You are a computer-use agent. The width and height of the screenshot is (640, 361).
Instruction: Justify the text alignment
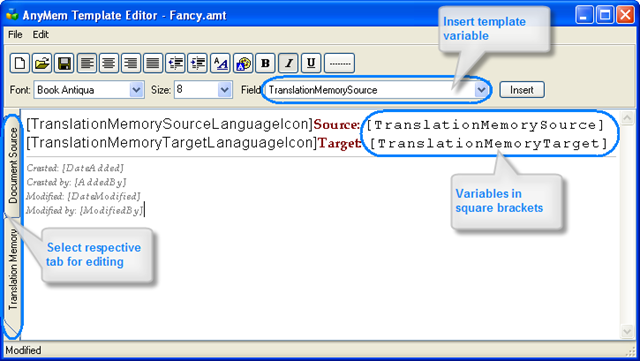pyautogui.click(x=153, y=63)
